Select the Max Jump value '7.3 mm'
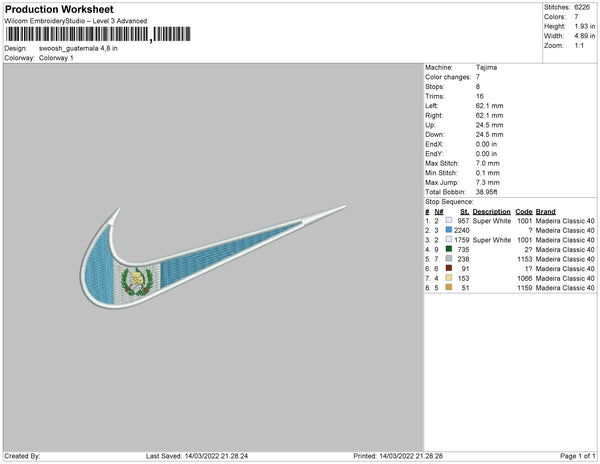 tap(488, 182)
